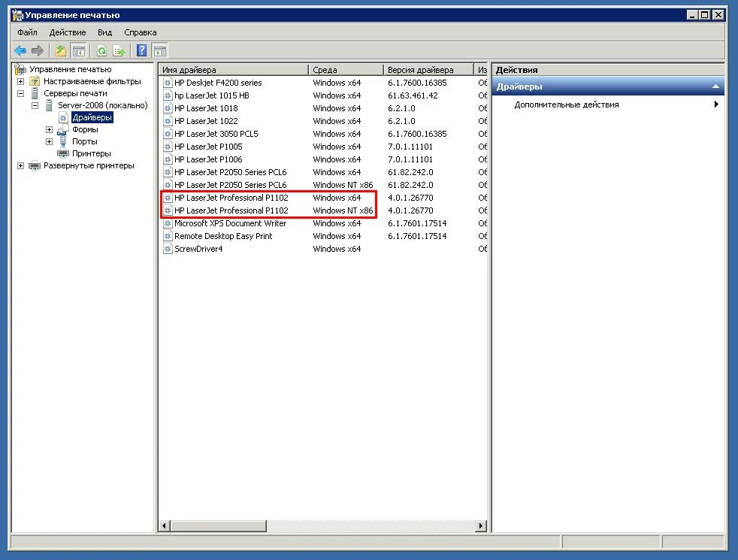The image size is (738, 560).
Task: Click HP LaserJet 1022 driver icon
Action: 168,121
